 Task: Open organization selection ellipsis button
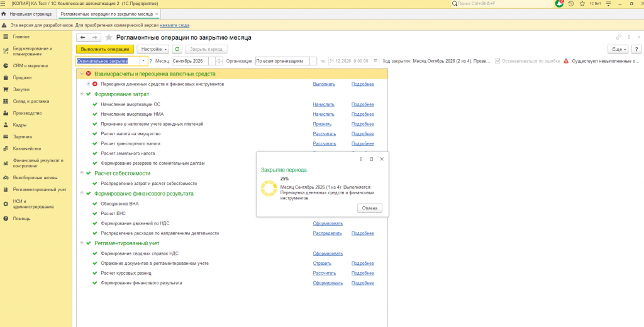pos(314,61)
